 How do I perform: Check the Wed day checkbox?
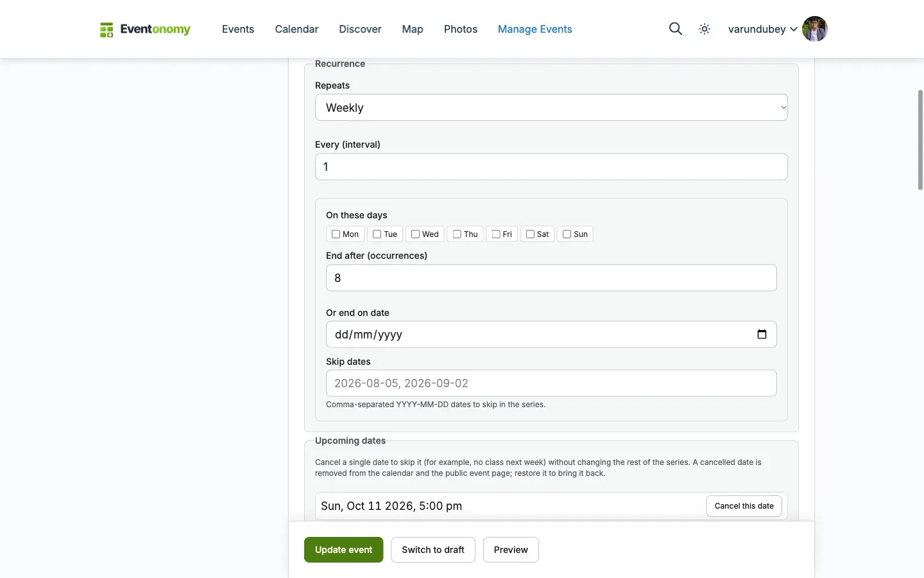pos(415,234)
